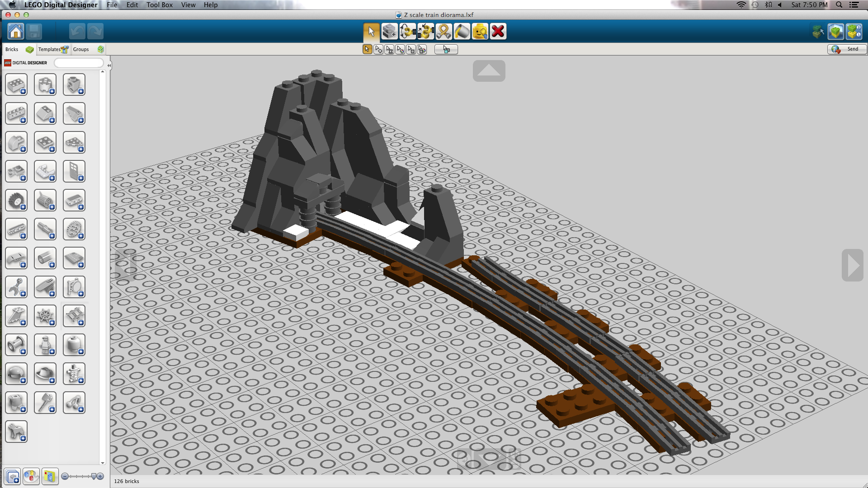Open the Tool Box menu
This screenshot has height=488, width=868.
(159, 5)
